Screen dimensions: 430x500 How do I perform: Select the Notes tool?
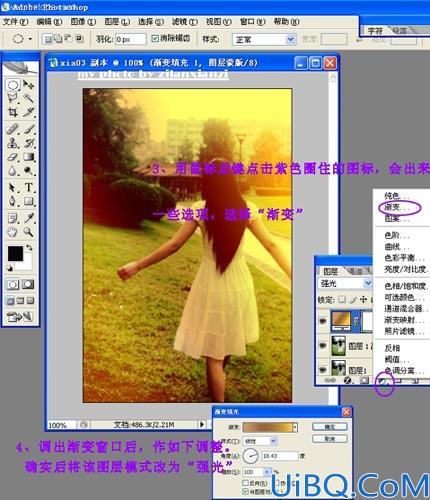tap(13, 218)
